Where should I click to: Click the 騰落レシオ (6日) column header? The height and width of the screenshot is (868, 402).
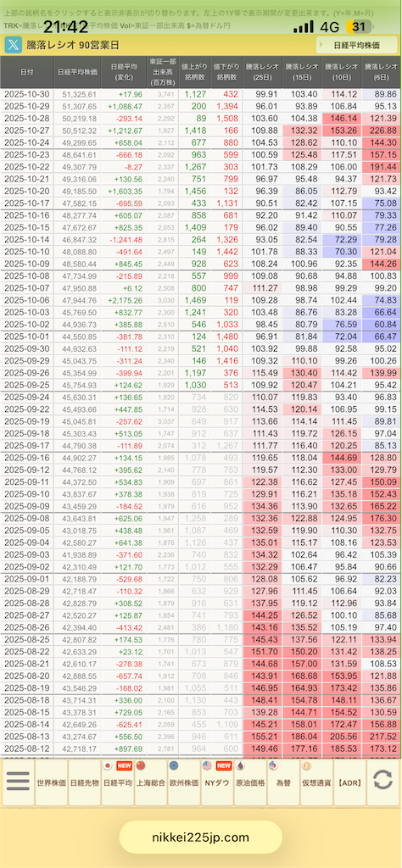tap(382, 72)
